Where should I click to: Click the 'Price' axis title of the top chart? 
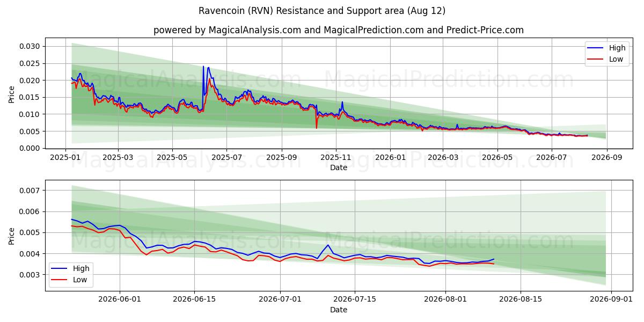click(12, 93)
